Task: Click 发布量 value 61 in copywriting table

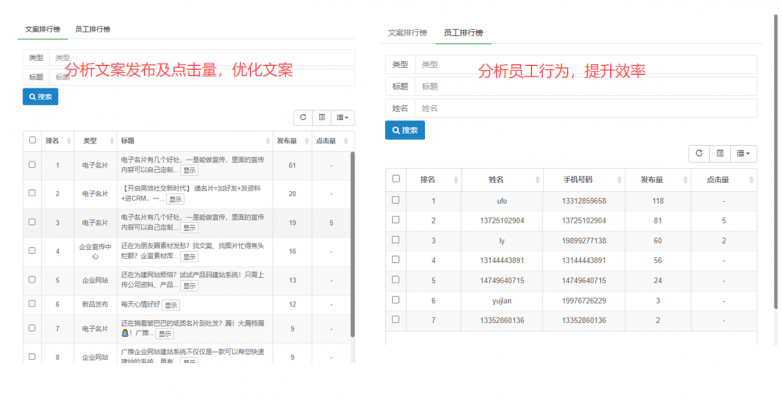Action: [x=292, y=165]
